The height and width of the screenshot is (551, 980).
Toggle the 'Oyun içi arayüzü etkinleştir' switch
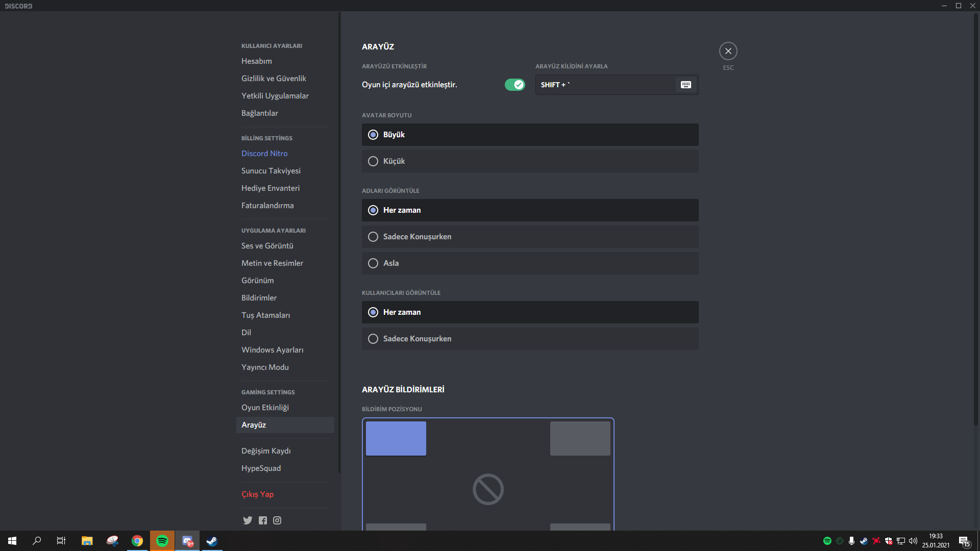[x=514, y=85]
